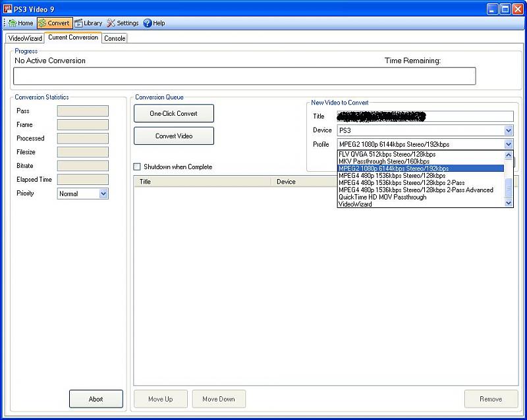Screen dimensions: 527x420
Task: Click the Bitrate statistics field
Action: tap(83, 166)
